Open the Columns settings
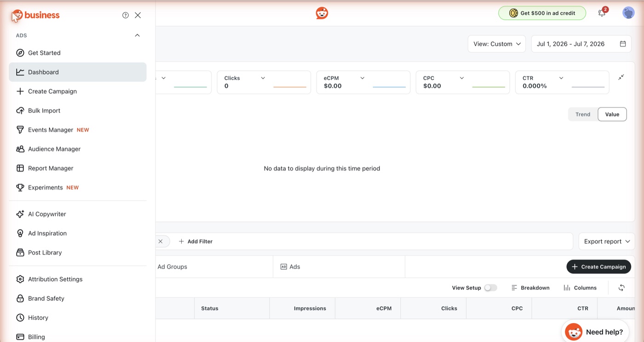The height and width of the screenshot is (342, 644). click(x=580, y=288)
